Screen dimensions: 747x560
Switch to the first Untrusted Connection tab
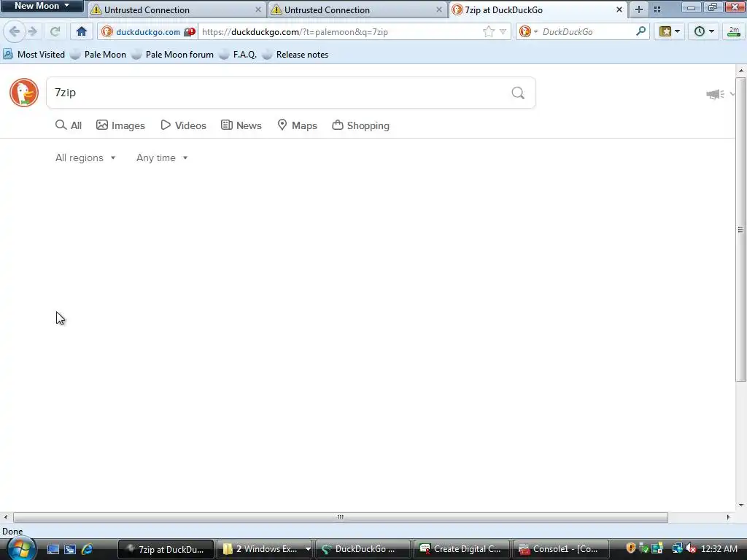(x=177, y=9)
